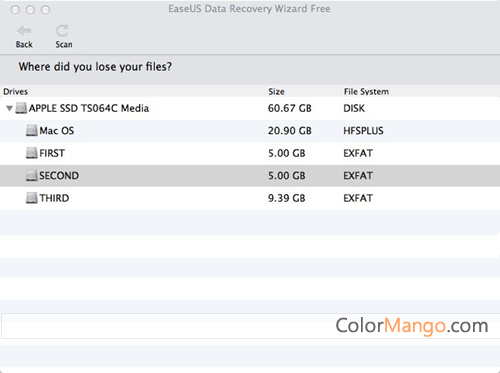Select the THIRD partition entry
Image resolution: width=500 pixels, height=373 pixels.
pos(250,198)
